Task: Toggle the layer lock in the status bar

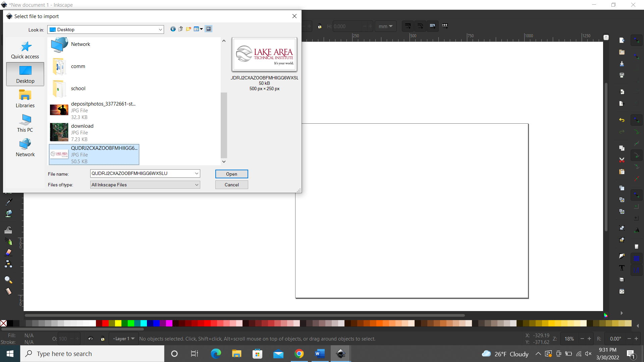Action: [103, 339]
